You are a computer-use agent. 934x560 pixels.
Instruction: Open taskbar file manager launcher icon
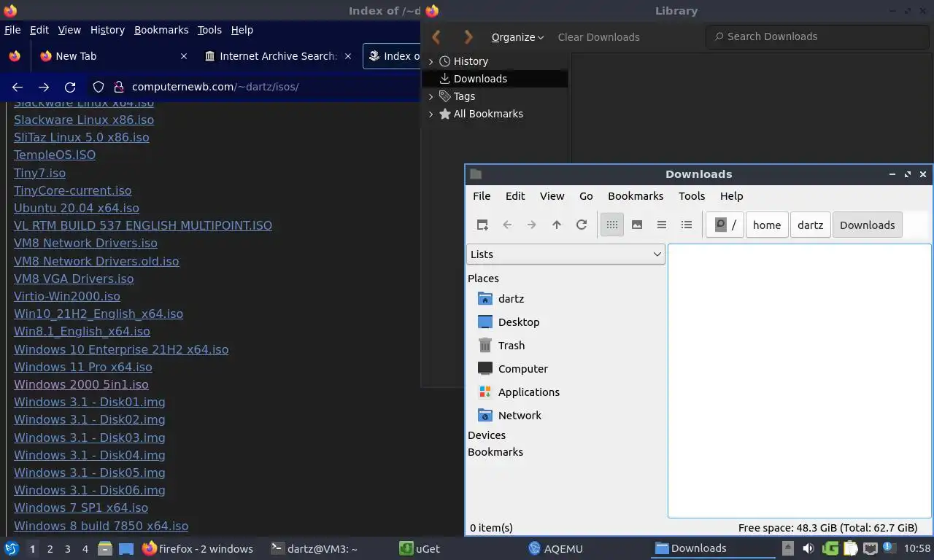(x=105, y=548)
